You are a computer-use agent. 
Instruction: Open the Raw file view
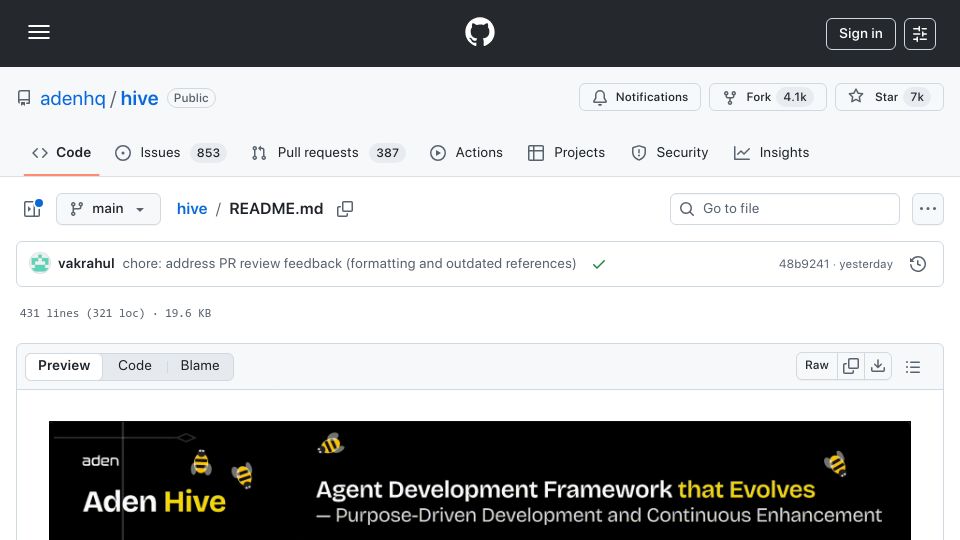click(817, 366)
